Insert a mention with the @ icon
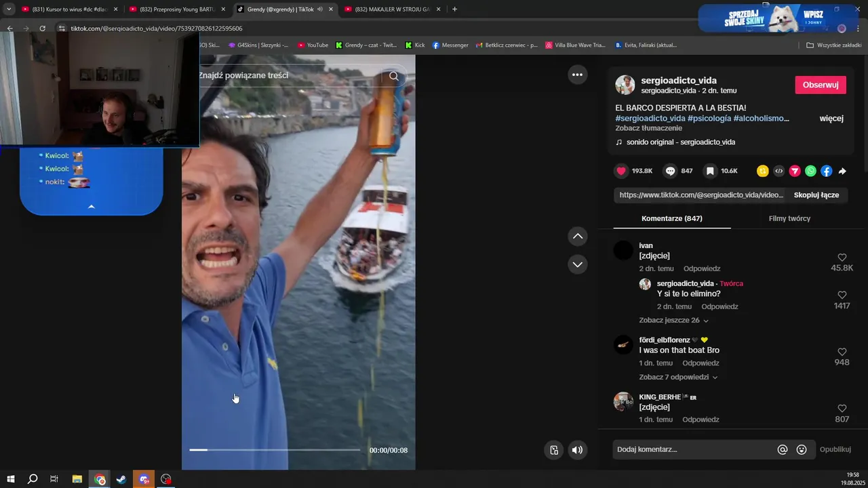 tap(783, 449)
